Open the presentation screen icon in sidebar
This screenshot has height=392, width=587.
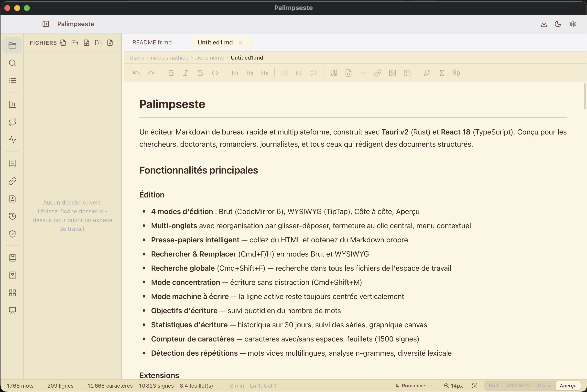coord(12,310)
